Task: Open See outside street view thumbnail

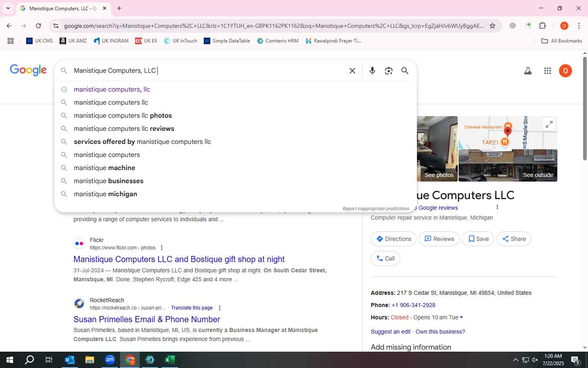Action: [x=508, y=166]
